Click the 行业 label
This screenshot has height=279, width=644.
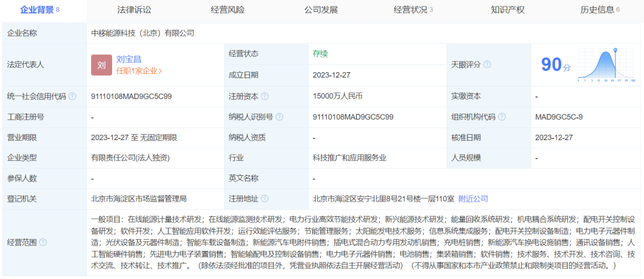coord(236,158)
